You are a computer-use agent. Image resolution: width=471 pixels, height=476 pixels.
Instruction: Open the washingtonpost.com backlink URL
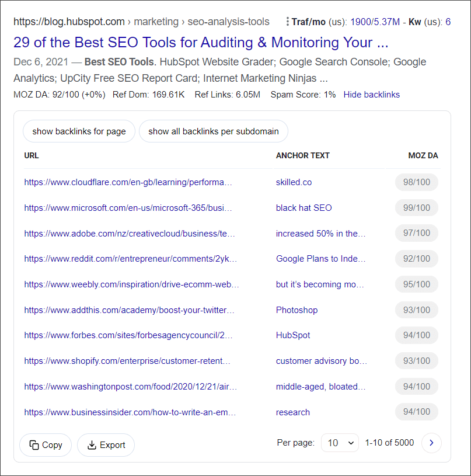(x=130, y=387)
